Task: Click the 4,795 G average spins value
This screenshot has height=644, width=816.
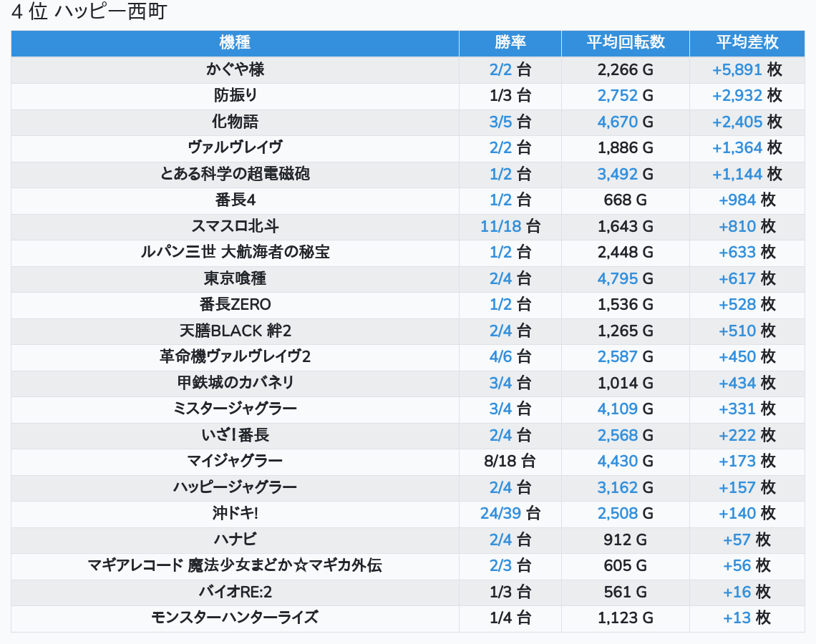Action: click(617, 278)
